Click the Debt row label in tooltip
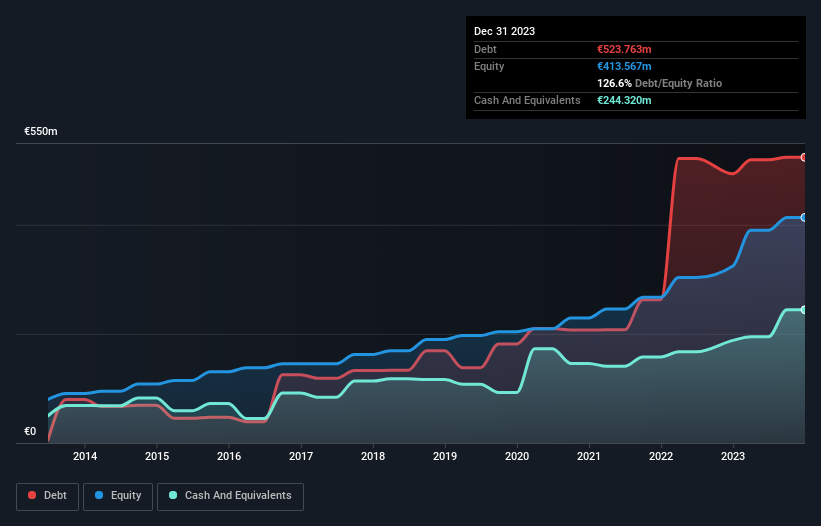 [x=485, y=49]
